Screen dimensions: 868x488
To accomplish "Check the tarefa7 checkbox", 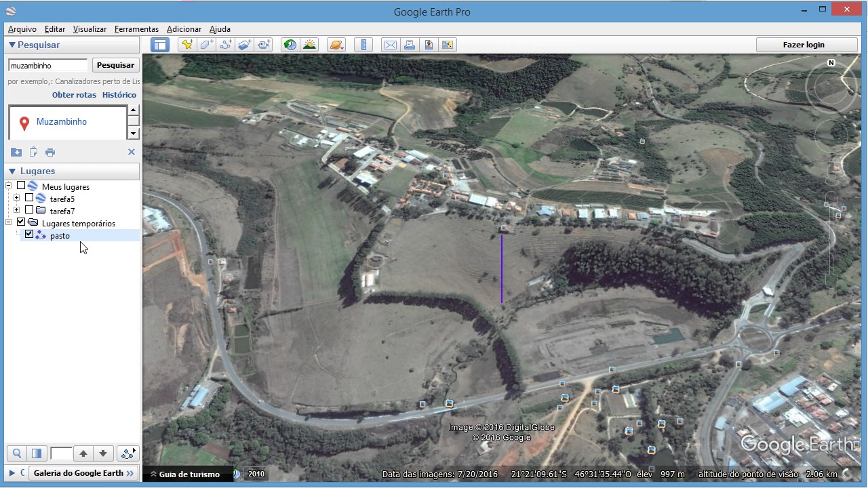I will pyautogui.click(x=29, y=210).
